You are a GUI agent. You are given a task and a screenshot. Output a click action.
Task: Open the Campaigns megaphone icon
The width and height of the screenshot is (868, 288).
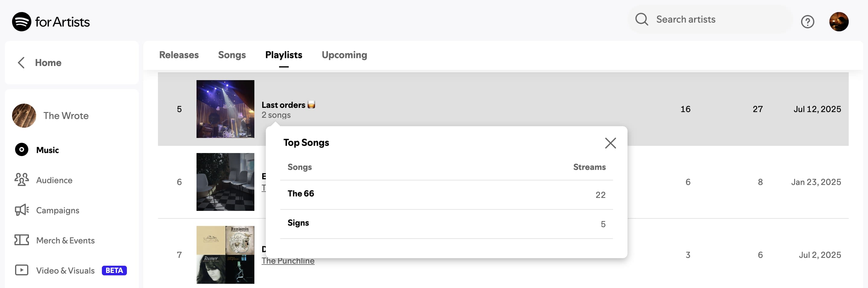(x=22, y=210)
